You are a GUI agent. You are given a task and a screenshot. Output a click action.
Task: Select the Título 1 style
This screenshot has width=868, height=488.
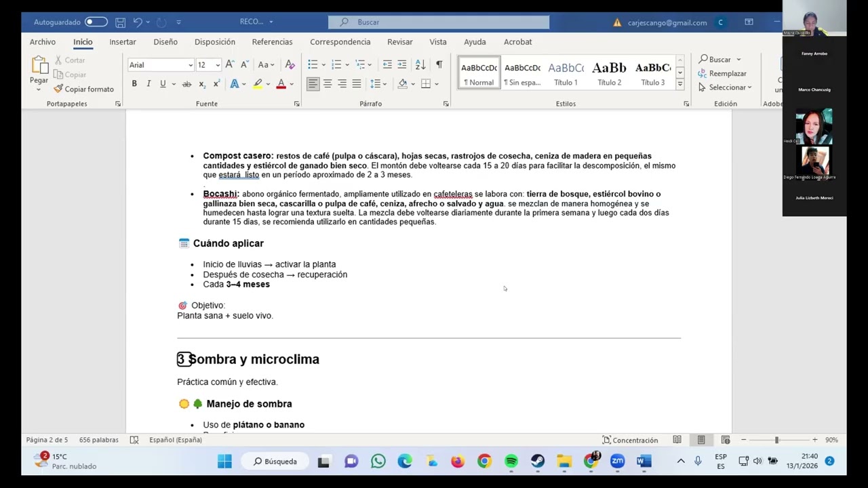(566, 73)
